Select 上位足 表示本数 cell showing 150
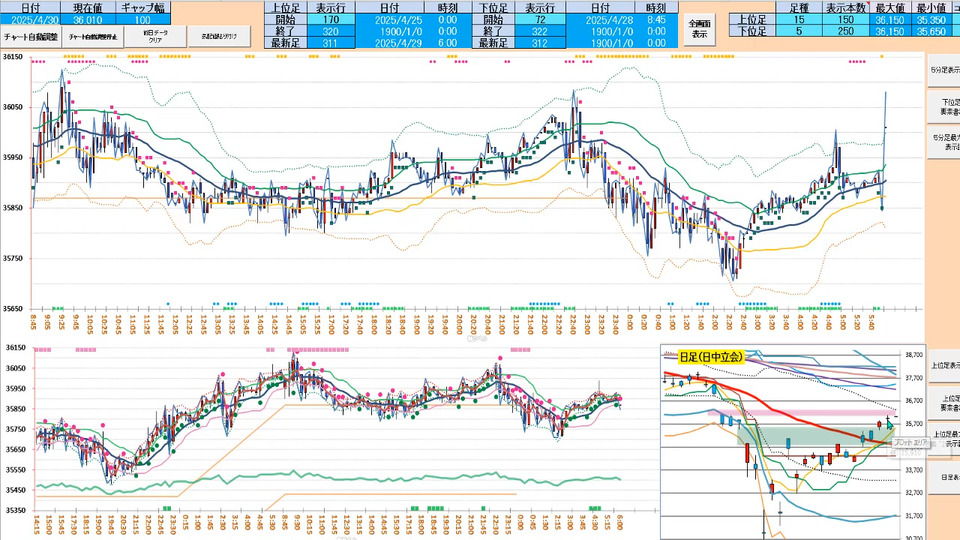Image resolution: width=960 pixels, height=540 pixels. 846,20
